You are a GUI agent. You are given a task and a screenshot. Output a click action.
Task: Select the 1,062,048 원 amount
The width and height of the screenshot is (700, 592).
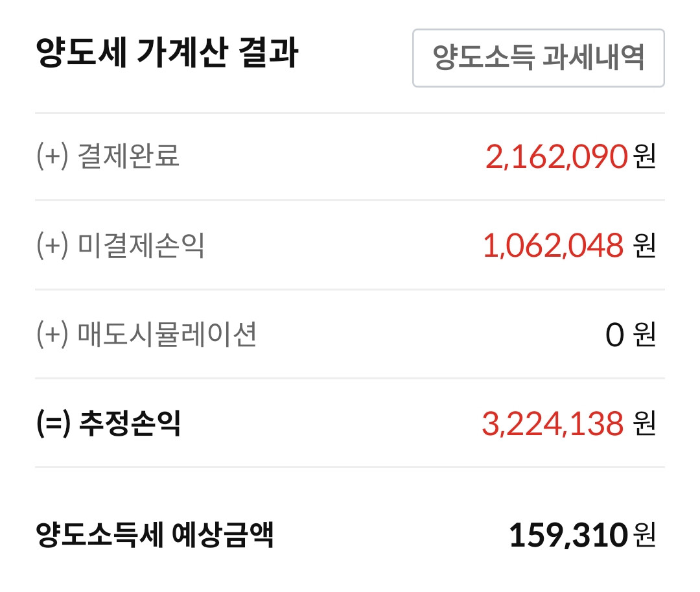point(569,245)
